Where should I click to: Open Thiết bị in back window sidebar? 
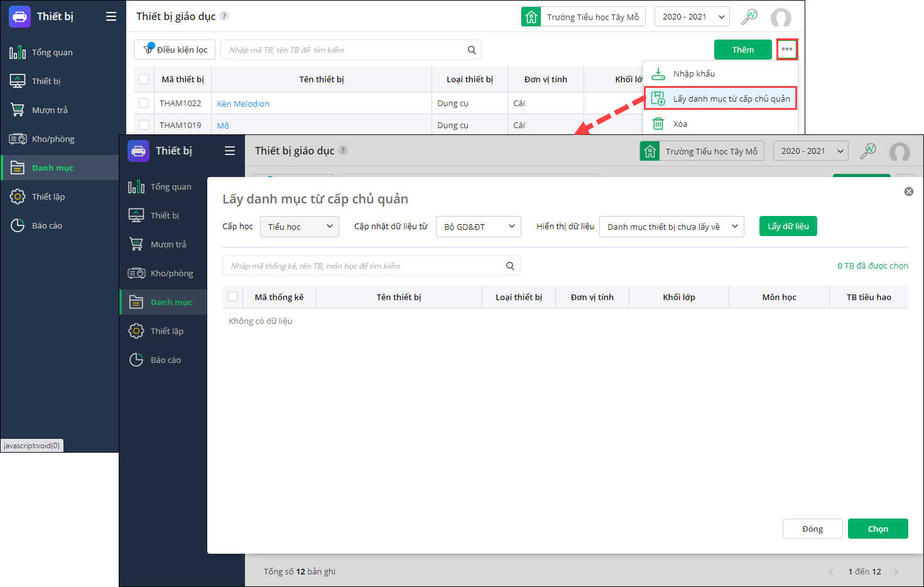(60, 81)
